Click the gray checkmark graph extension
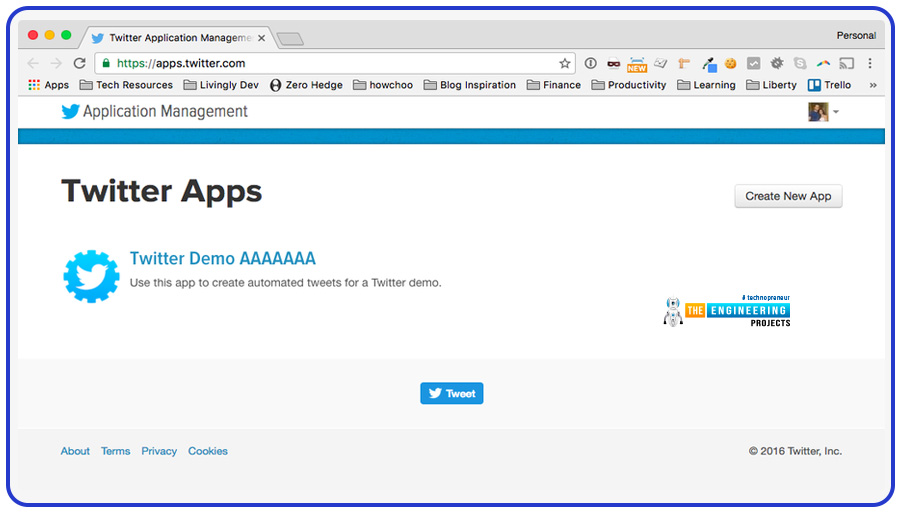The height and width of the screenshot is (516, 900). point(754,63)
